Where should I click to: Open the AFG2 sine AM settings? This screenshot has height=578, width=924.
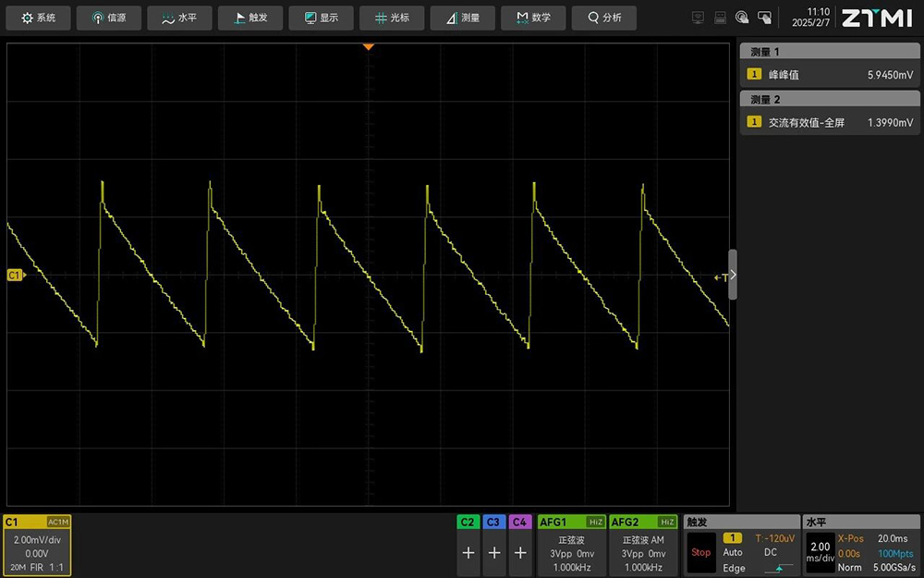point(643,547)
